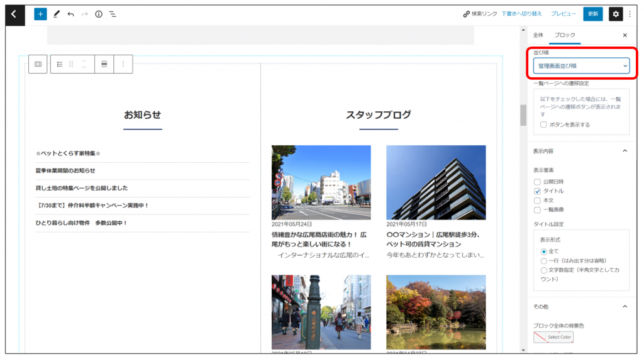Move the block down with arrow
Viewport: 644px width, 359px height.
pyautogui.click(x=84, y=67)
